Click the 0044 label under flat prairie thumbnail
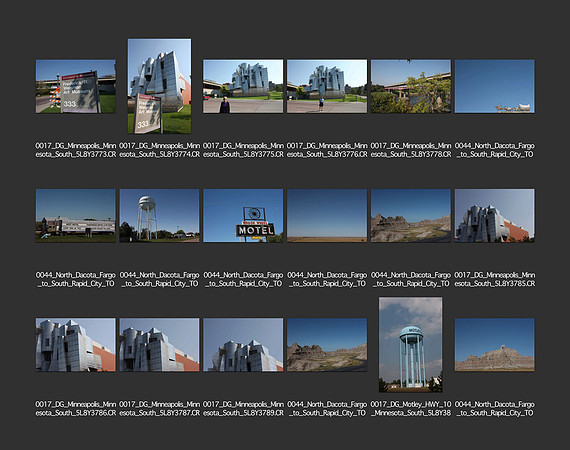 click(x=327, y=279)
